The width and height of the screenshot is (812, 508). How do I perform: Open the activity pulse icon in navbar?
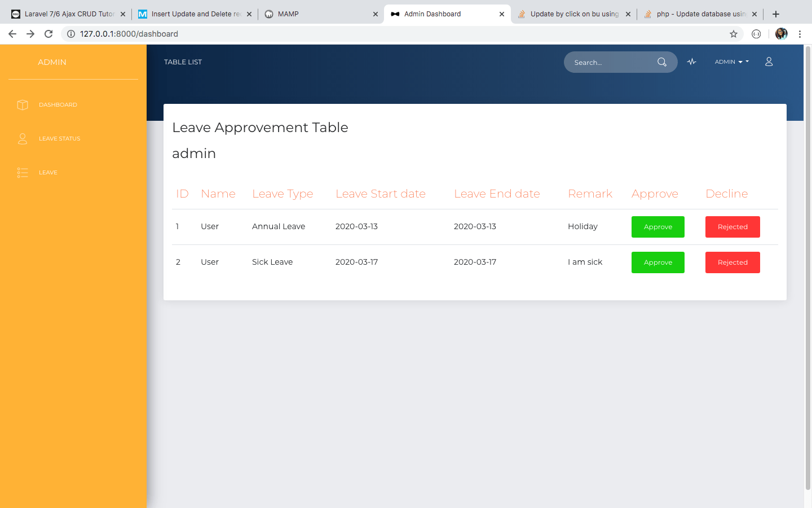[x=692, y=62]
